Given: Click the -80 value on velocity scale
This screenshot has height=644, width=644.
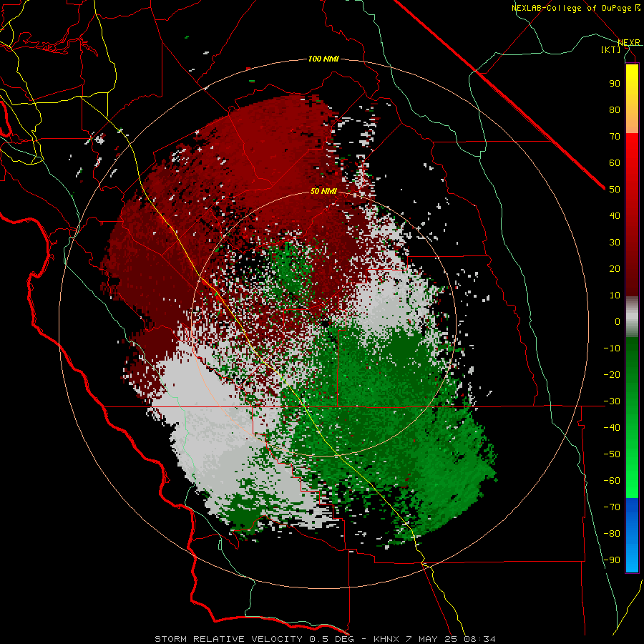Looking at the screenshot, I should click(x=612, y=534).
